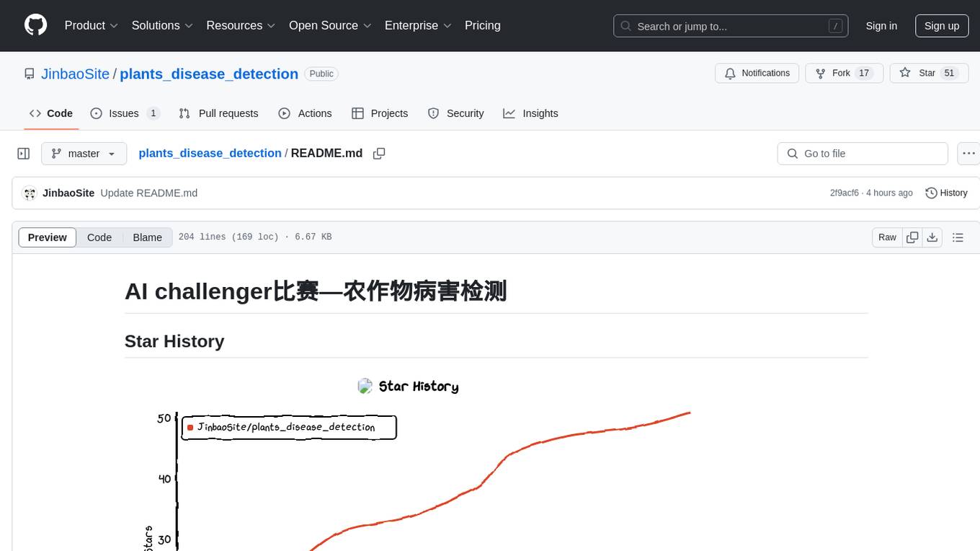
Task: Expand the Product menu
Action: point(92,25)
